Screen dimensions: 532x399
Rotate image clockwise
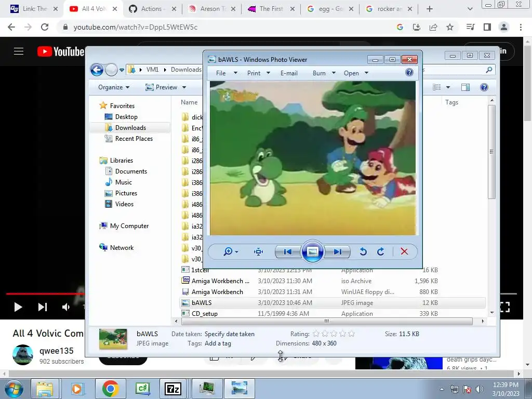click(x=381, y=251)
